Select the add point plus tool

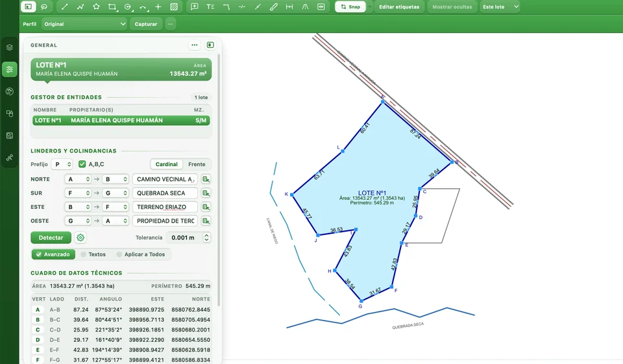click(x=158, y=6)
